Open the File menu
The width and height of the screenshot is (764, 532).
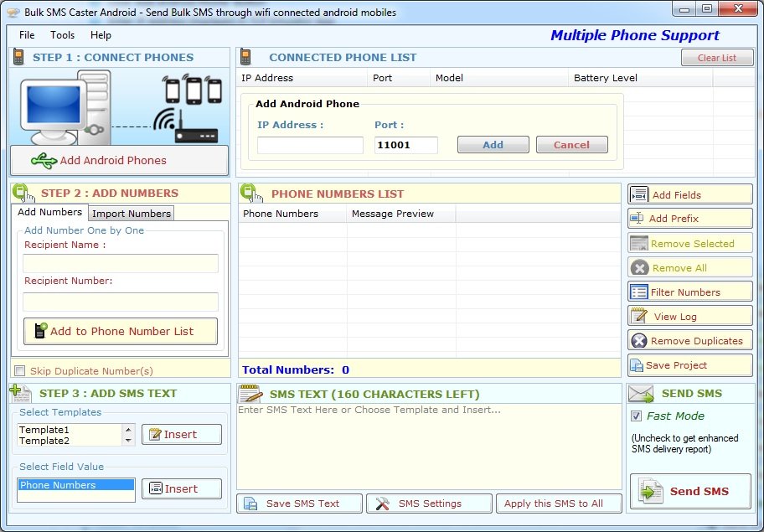click(x=27, y=35)
